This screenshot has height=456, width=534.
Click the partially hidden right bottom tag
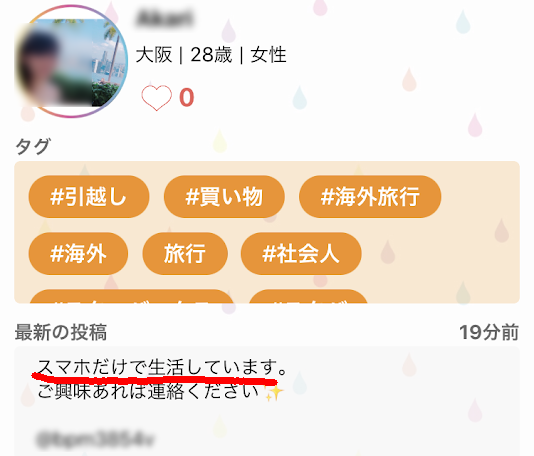click(x=309, y=296)
